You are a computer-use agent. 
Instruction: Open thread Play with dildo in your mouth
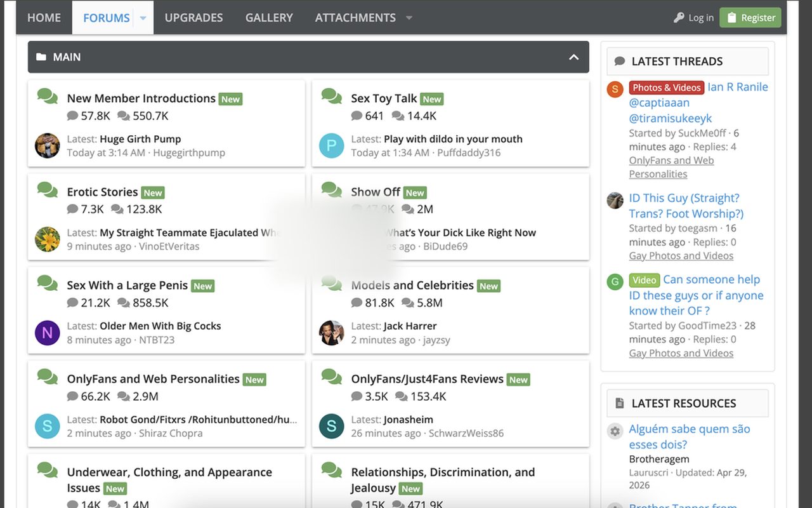tap(453, 139)
